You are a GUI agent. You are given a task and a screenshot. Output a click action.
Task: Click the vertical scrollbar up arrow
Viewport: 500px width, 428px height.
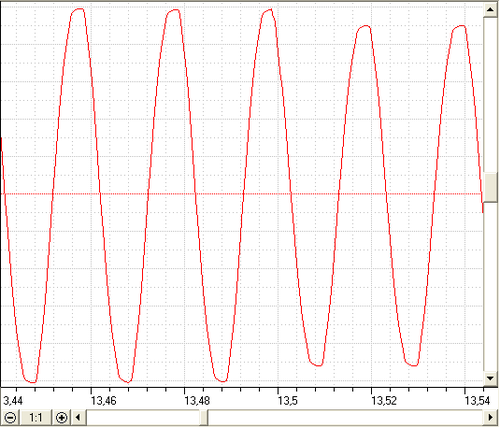click(490, 9)
